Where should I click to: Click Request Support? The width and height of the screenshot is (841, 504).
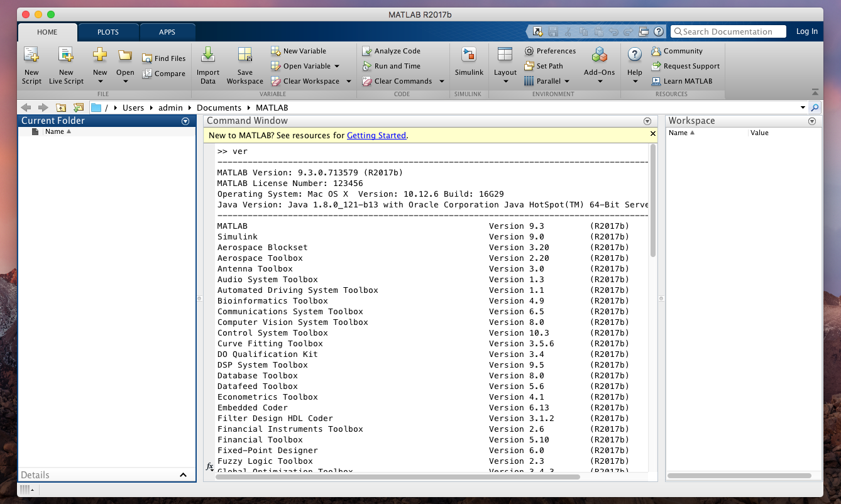pos(685,66)
